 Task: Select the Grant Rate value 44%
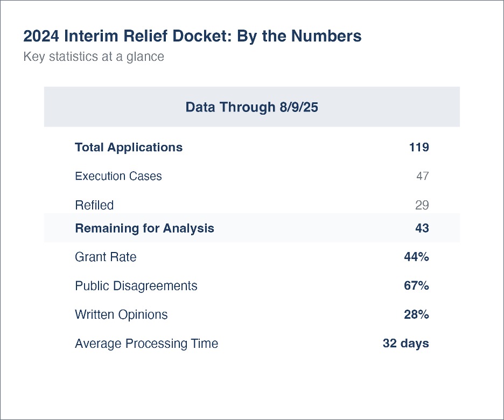[x=416, y=257]
